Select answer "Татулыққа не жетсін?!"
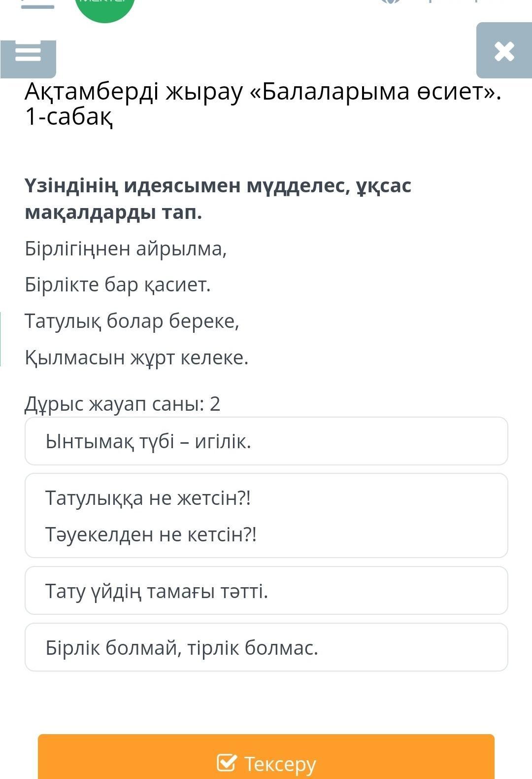This screenshot has height=779, width=532. click(x=266, y=515)
